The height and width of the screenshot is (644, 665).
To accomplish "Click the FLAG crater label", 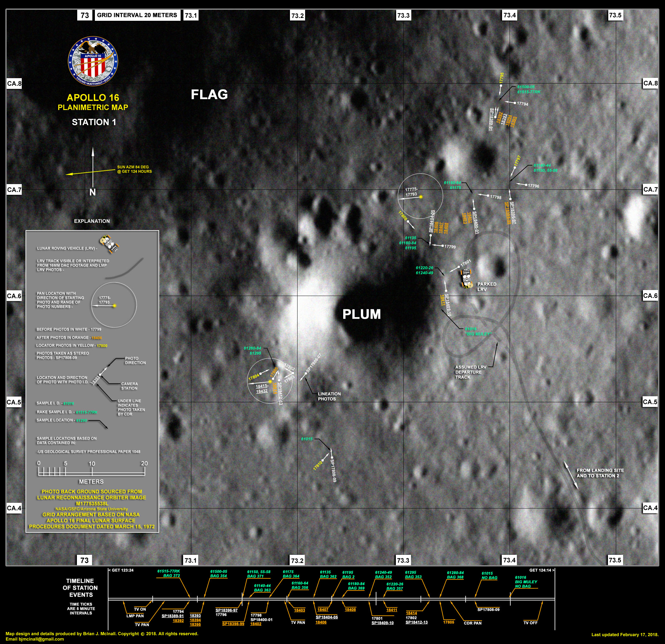I will (x=209, y=94).
